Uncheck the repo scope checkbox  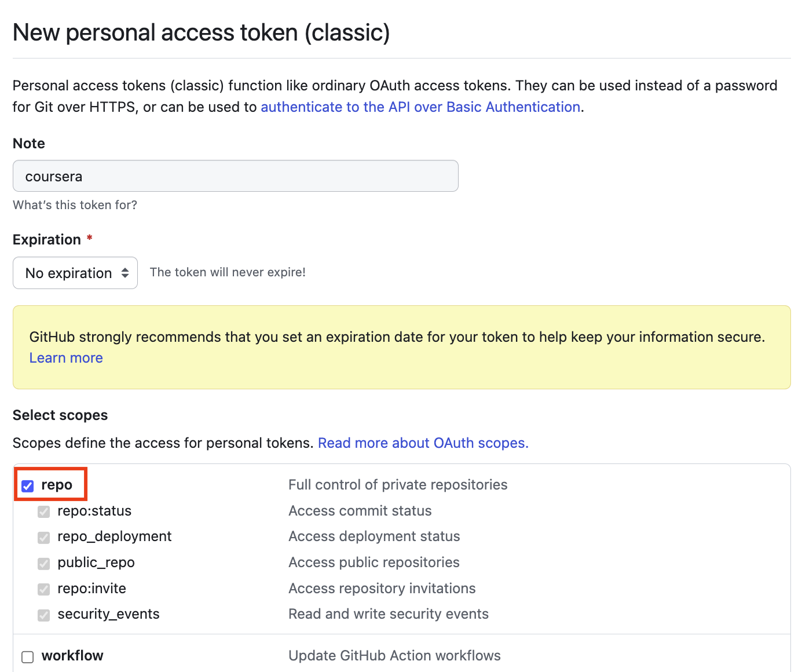coord(28,485)
